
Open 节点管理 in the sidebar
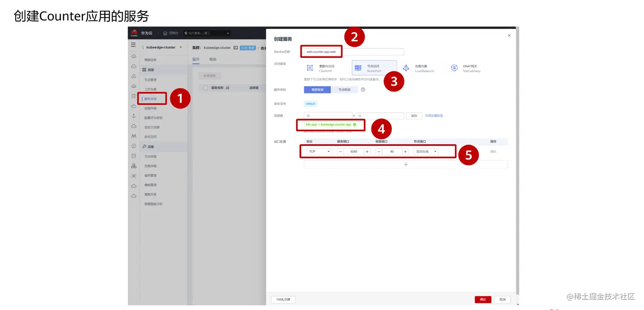(150, 80)
